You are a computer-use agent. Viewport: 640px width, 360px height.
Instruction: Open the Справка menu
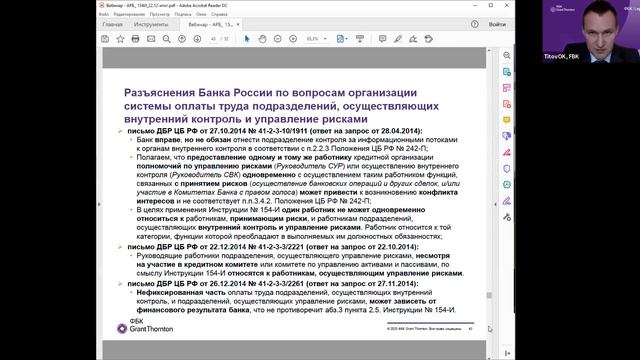tap(219, 14)
